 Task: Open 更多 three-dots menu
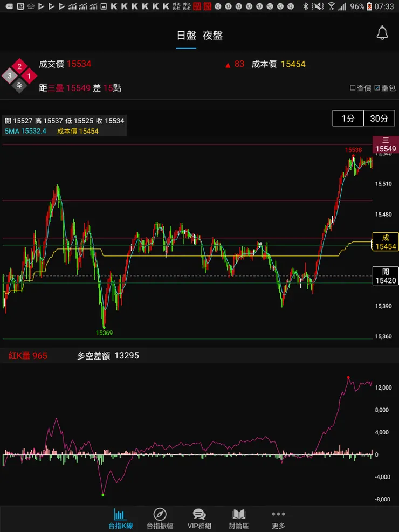click(278, 519)
